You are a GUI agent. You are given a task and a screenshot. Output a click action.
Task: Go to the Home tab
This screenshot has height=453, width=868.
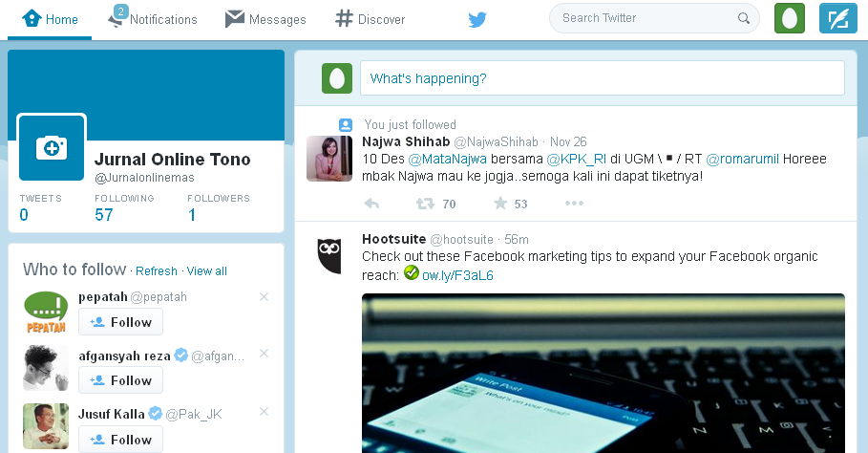click(50, 19)
